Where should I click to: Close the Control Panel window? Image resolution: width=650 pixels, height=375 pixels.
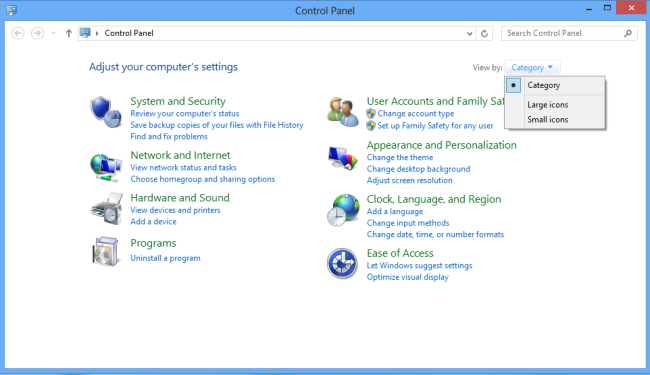point(631,8)
